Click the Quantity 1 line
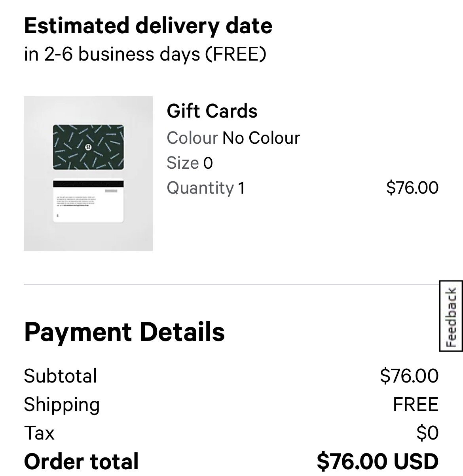 pyautogui.click(x=206, y=188)
